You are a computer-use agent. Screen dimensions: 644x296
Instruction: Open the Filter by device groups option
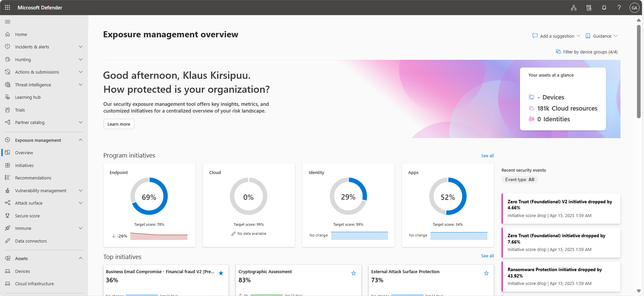(x=587, y=52)
